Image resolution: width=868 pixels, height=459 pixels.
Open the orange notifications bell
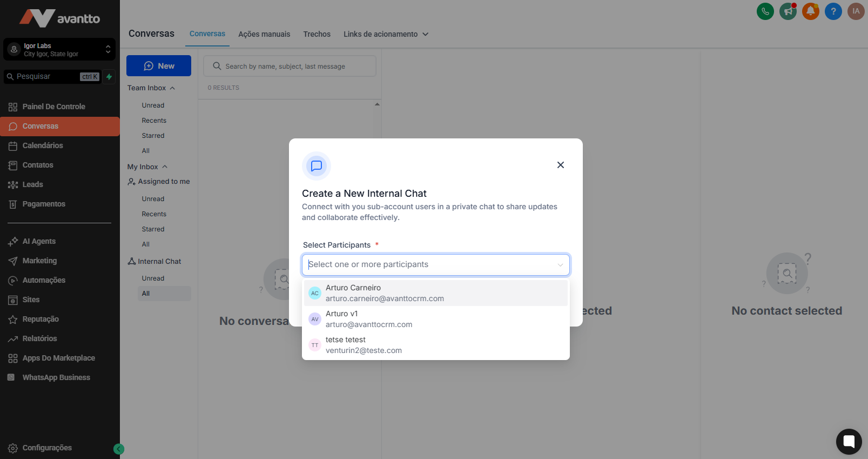[811, 11]
